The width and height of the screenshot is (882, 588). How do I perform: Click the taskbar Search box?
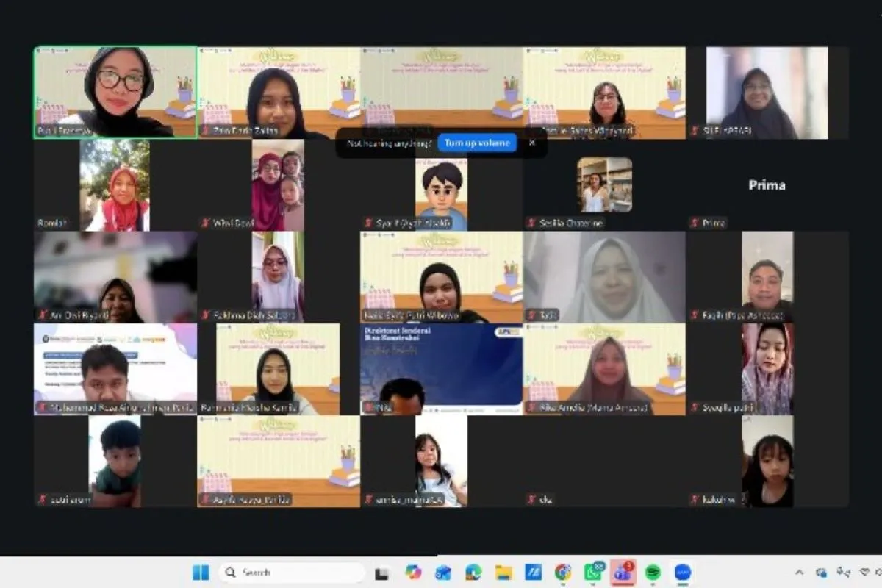(x=292, y=573)
